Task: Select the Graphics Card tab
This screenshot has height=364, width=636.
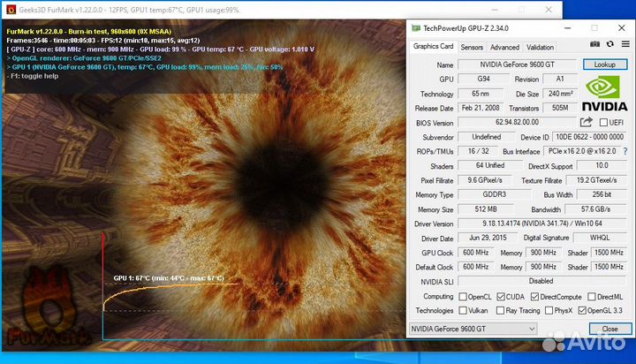Action: pos(433,46)
